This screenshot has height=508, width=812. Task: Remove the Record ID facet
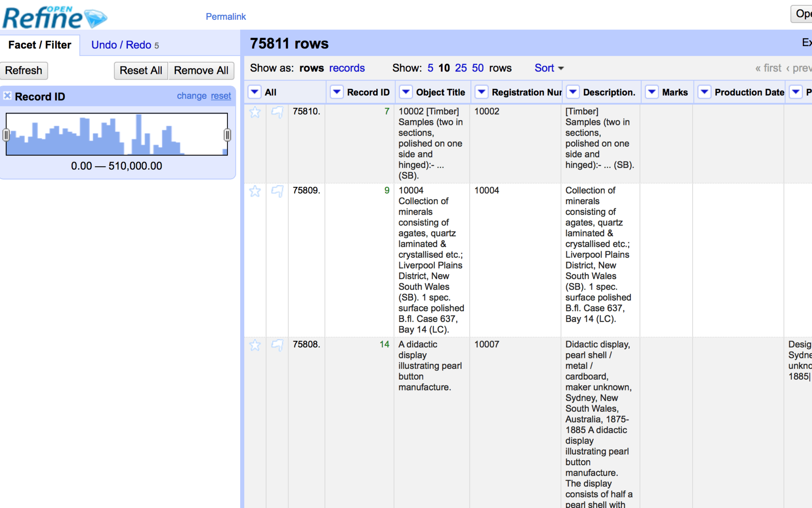[7, 96]
